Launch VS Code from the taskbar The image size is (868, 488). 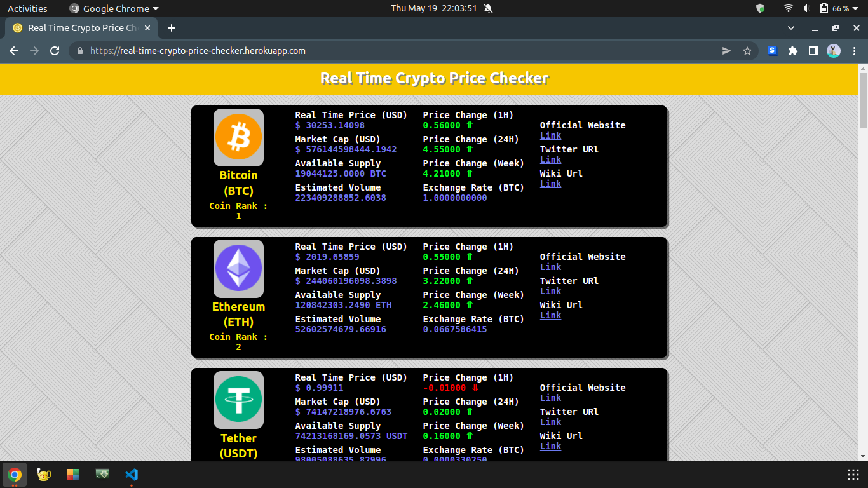pyautogui.click(x=132, y=475)
